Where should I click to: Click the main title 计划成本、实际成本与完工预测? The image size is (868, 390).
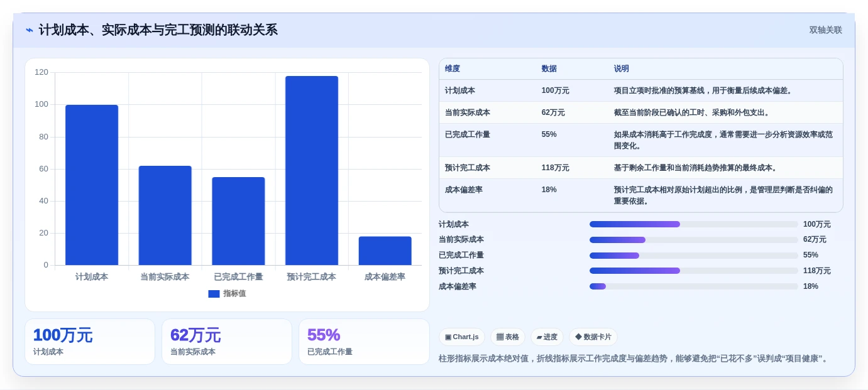(x=158, y=30)
